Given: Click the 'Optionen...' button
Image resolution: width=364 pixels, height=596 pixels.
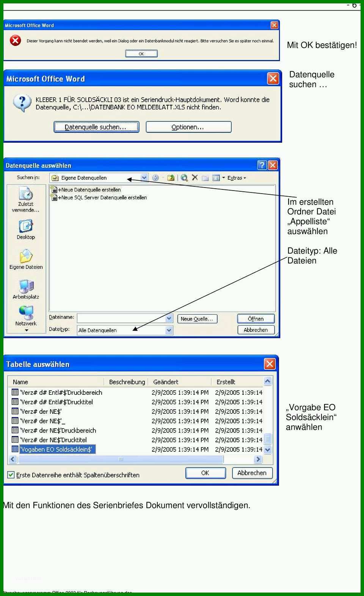Looking at the screenshot, I should coord(188,127).
